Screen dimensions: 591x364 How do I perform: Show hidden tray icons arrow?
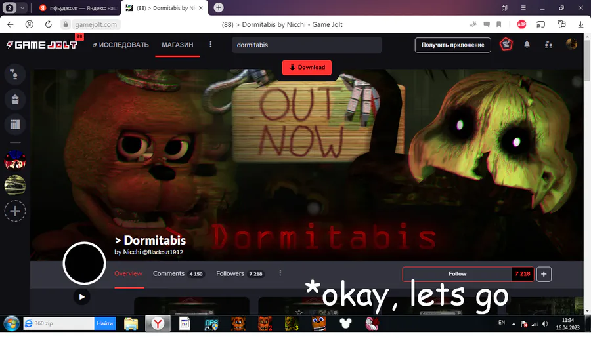514,324
